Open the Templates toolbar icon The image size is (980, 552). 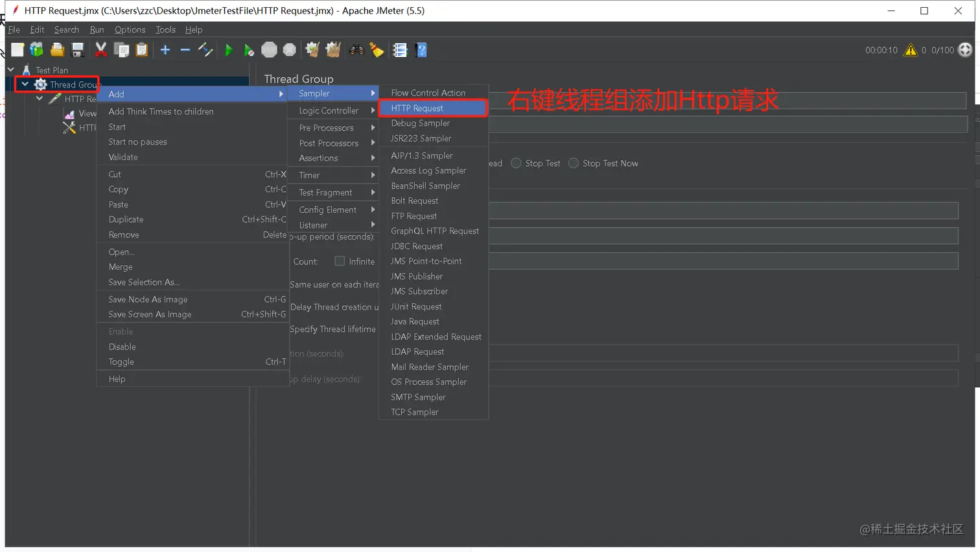37,50
